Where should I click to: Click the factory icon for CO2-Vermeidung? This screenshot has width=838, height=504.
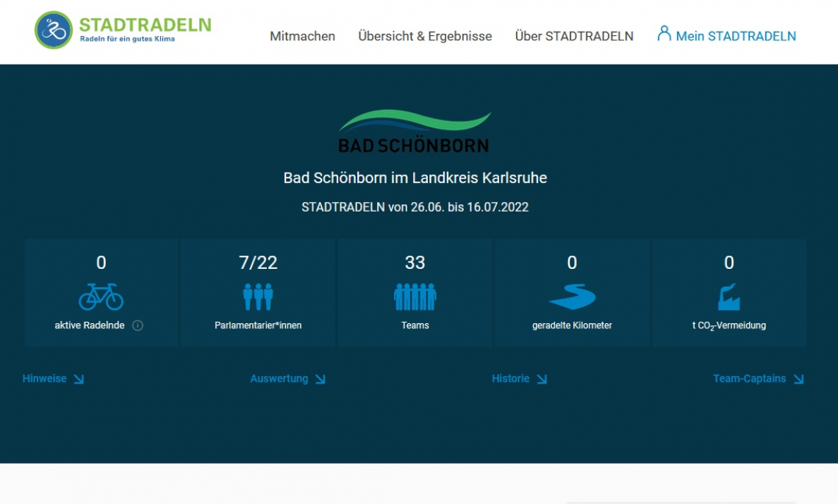[729, 296]
